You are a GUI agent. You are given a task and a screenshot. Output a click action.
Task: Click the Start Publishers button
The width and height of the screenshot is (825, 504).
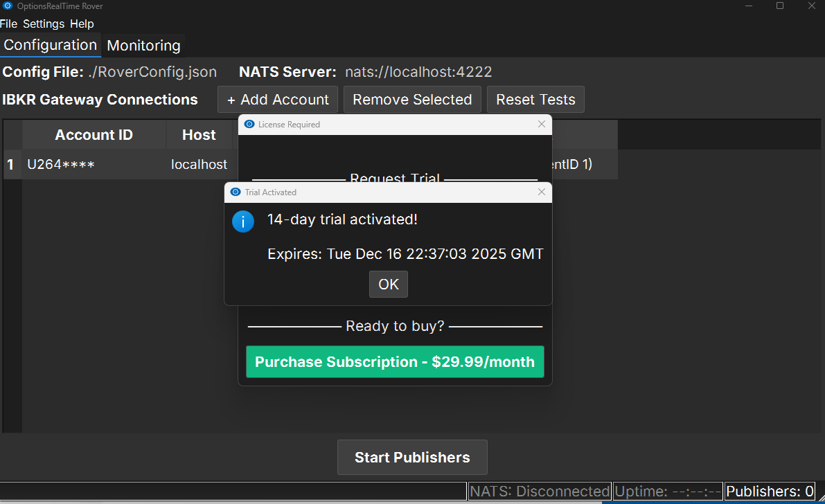coord(412,458)
